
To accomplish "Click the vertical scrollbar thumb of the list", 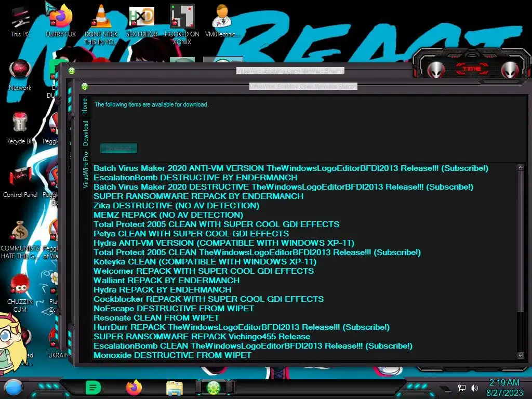I will 521,241.
